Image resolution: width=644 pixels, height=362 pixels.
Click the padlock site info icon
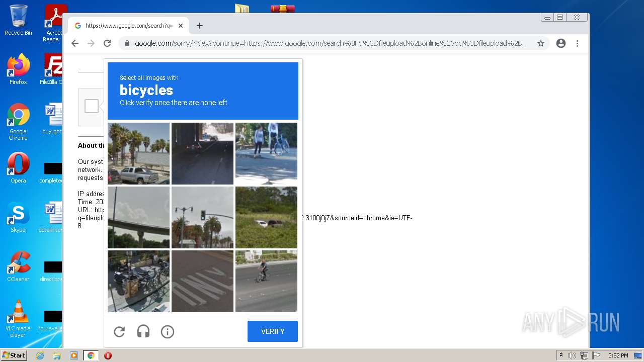127,43
